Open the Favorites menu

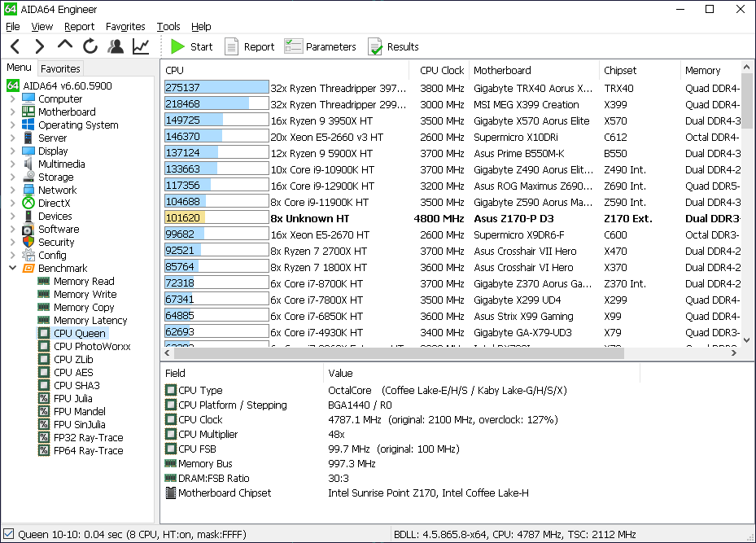point(125,27)
